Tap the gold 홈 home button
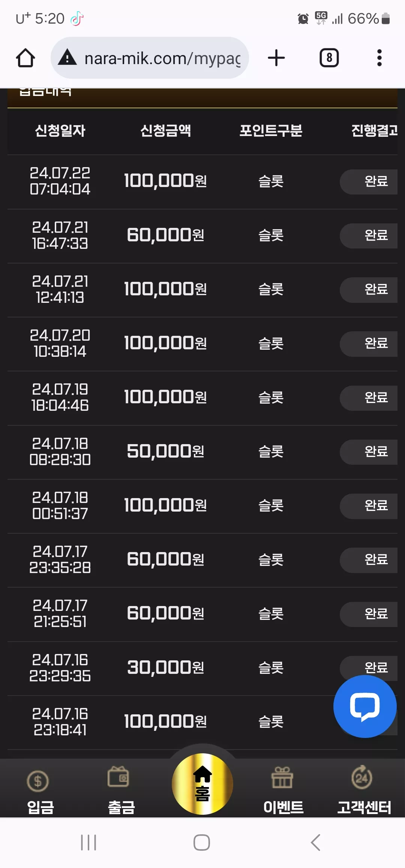 [202, 784]
